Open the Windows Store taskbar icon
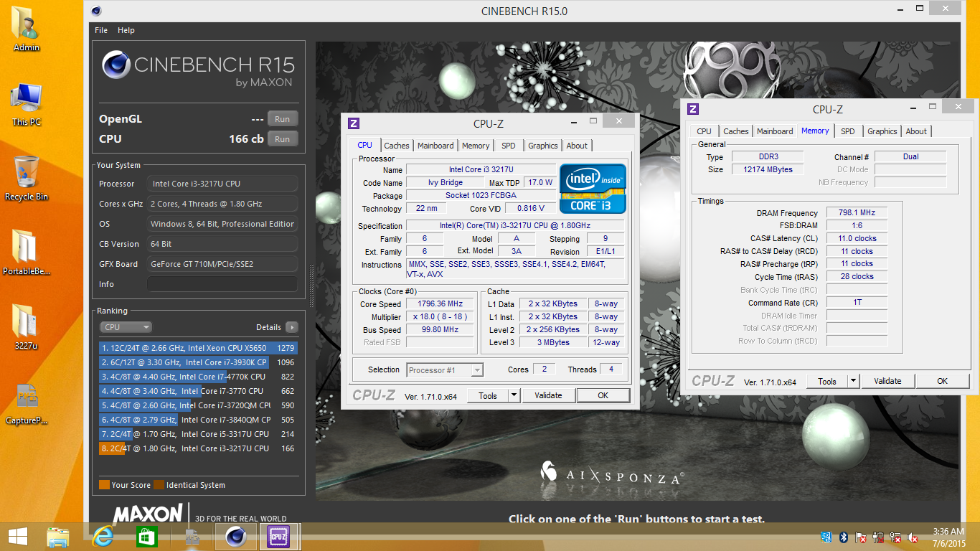Viewport: 980px width, 551px height. pyautogui.click(x=146, y=537)
